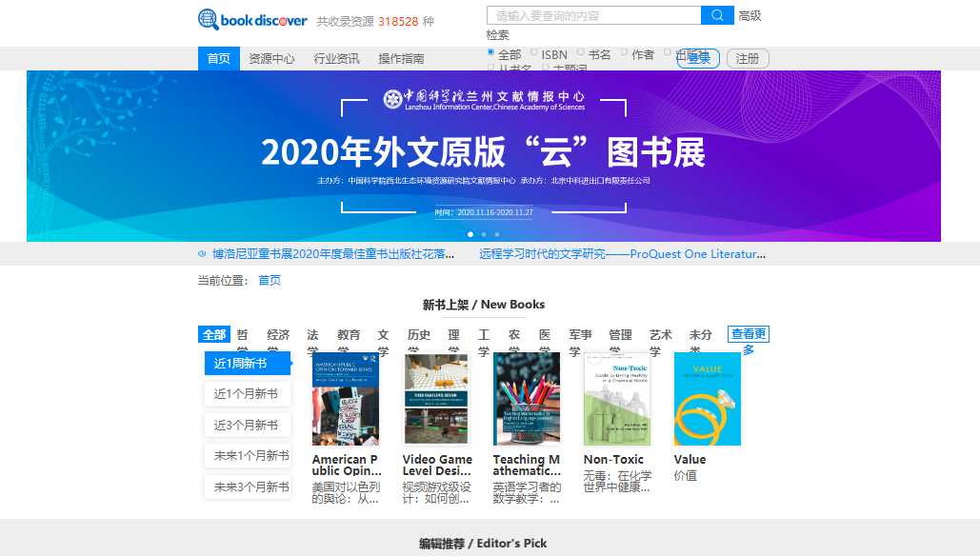Screen dimensions: 980x556
Task: Click the speaker announcement icon
Action: click(x=202, y=254)
